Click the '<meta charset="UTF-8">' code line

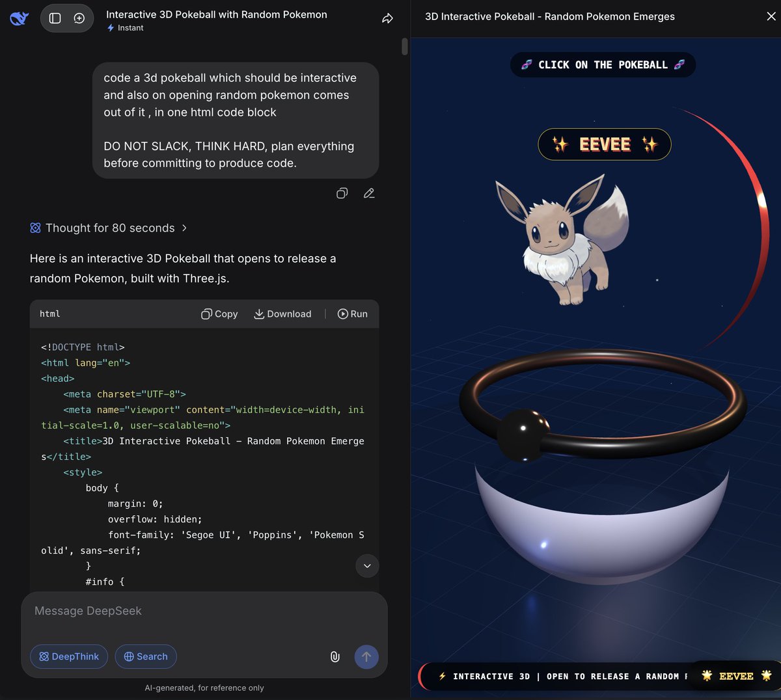125,394
